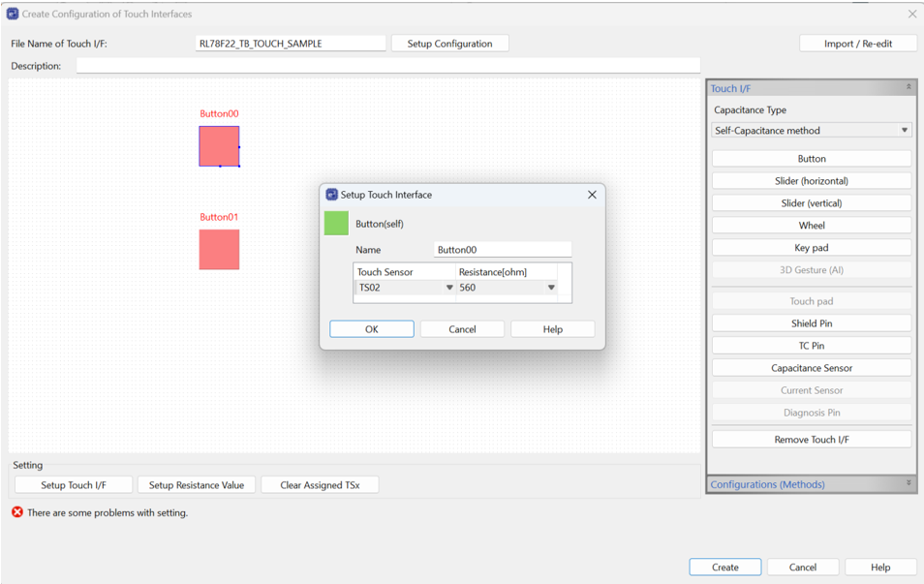Click the 'There are some problems with setting.' message
This screenshot has width=924, height=584.
(108, 512)
